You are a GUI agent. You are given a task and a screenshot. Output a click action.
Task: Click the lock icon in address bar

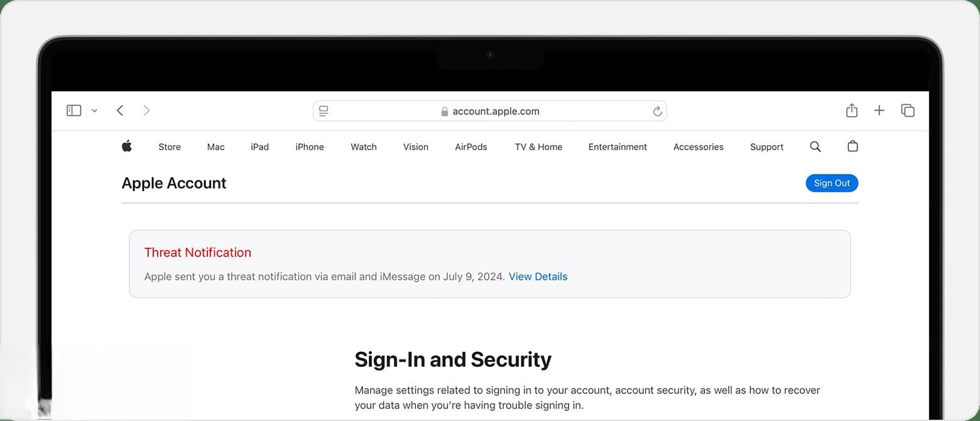tap(445, 111)
